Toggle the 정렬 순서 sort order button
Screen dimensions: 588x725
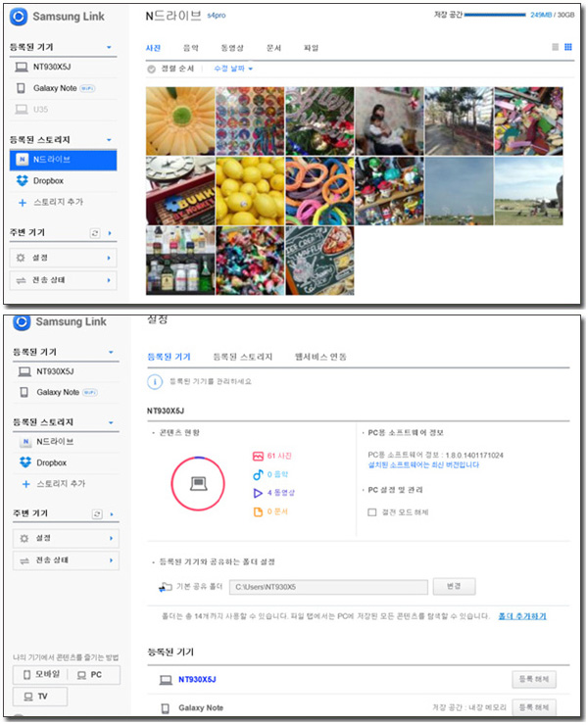coord(151,70)
